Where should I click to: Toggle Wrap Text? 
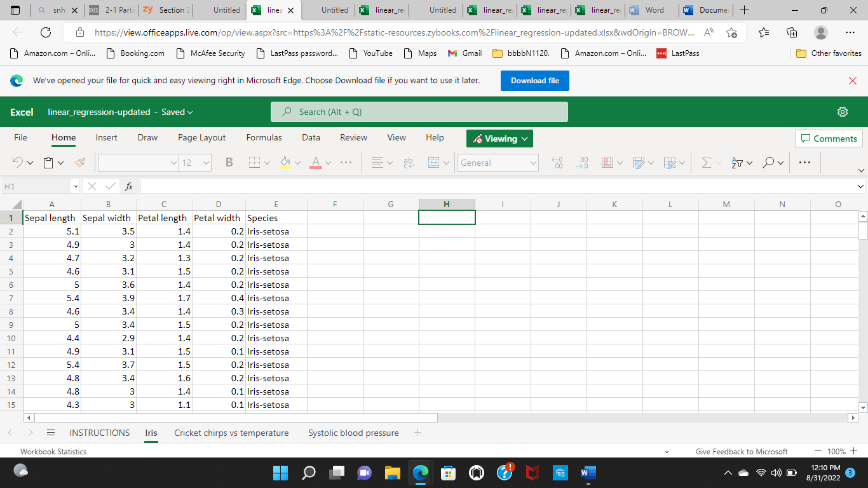pyautogui.click(x=409, y=163)
